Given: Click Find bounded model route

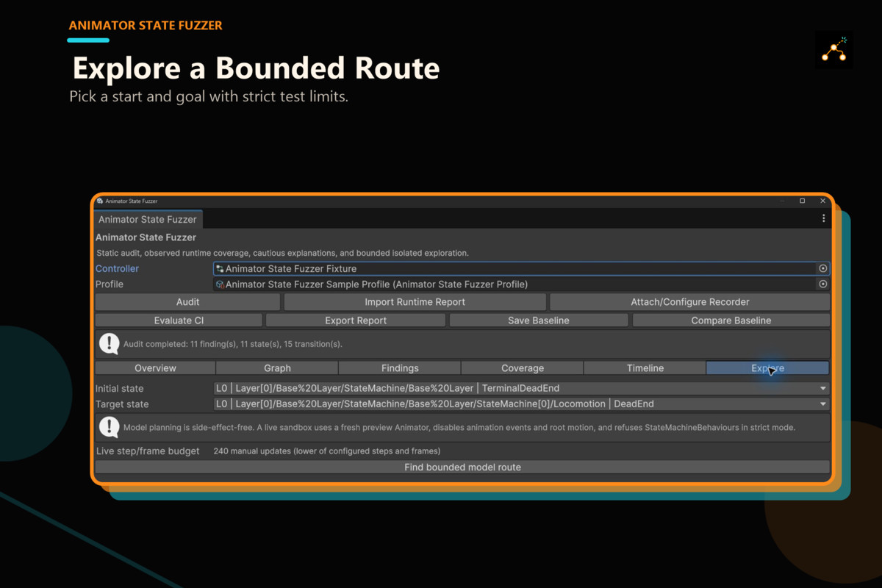Looking at the screenshot, I should coord(462,467).
